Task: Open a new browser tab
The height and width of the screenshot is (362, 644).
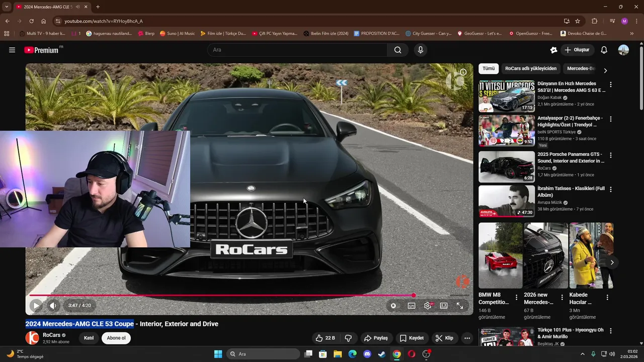Action: (x=98, y=7)
